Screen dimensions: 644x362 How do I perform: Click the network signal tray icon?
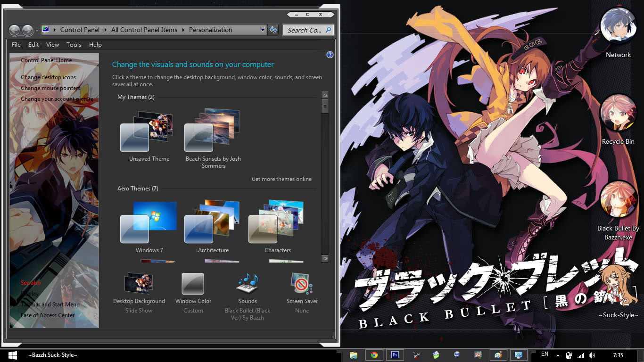(581, 355)
